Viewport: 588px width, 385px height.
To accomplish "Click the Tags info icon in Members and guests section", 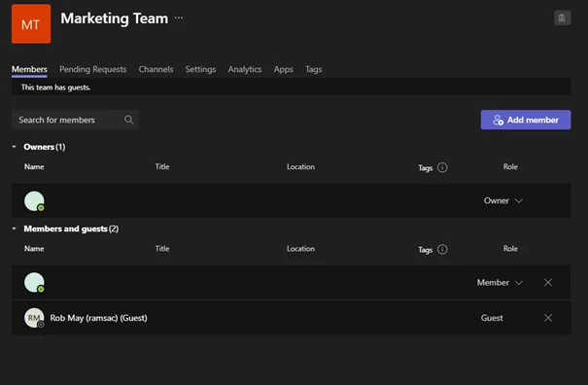I will pyautogui.click(x=442, y=249).
